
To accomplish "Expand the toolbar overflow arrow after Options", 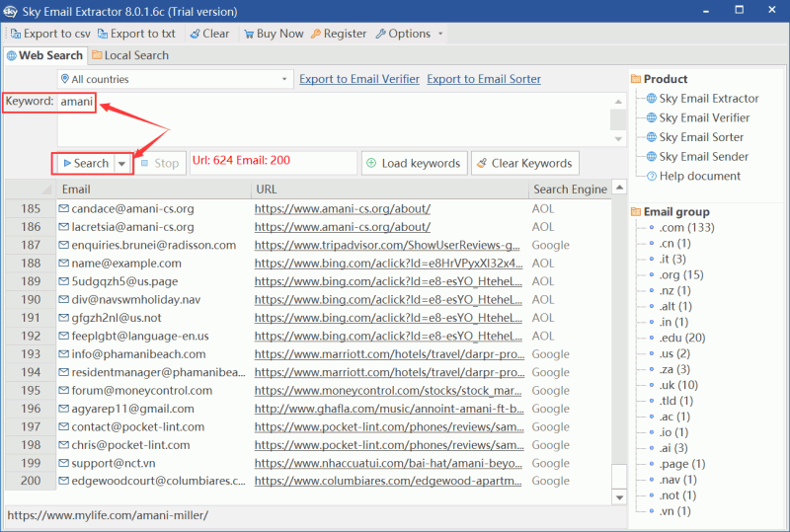I will [440, 34].
